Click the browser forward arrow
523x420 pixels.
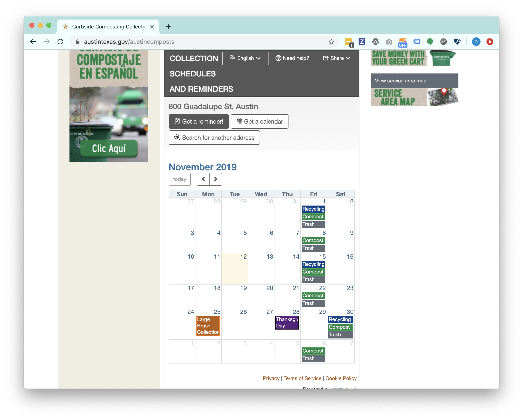click(47, 42)
